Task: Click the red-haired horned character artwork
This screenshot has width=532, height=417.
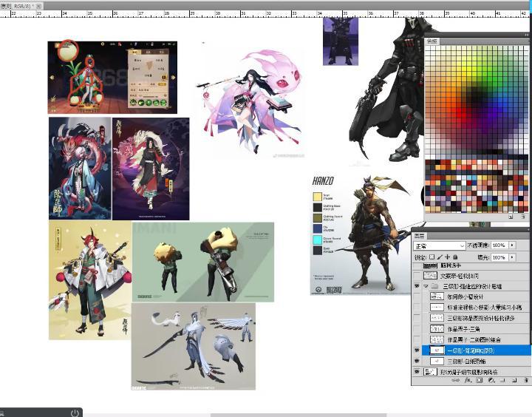Action: tap(90, 279)
